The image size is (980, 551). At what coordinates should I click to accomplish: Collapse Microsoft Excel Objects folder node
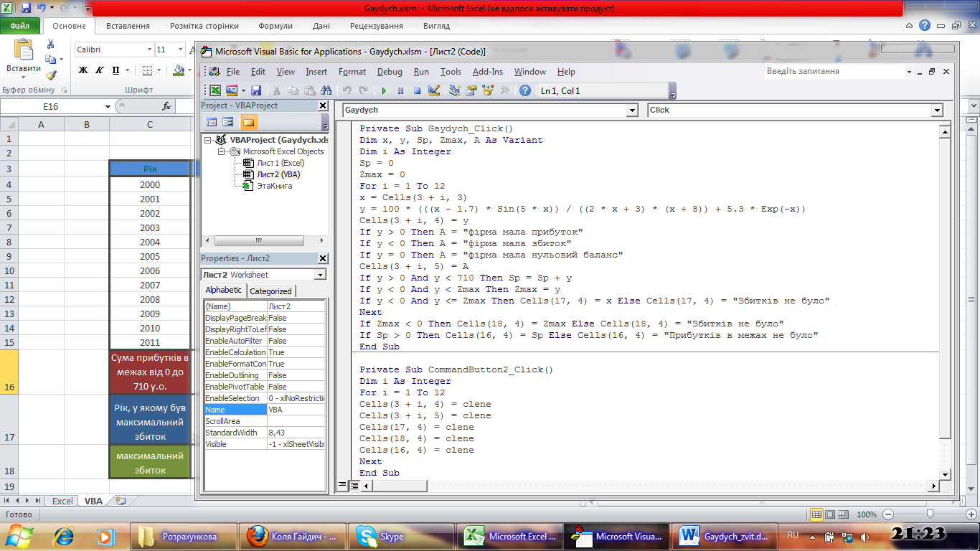tap(222, 151)
